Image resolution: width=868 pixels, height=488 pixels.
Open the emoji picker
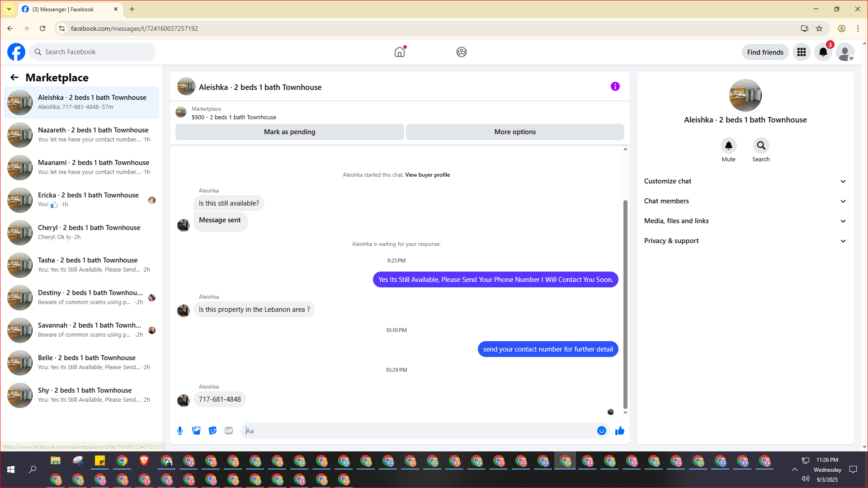(x=602, y=431)
